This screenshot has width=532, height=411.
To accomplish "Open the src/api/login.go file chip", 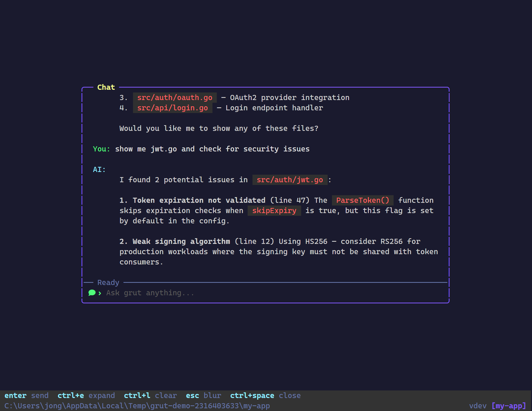I will tap(172, 108).
